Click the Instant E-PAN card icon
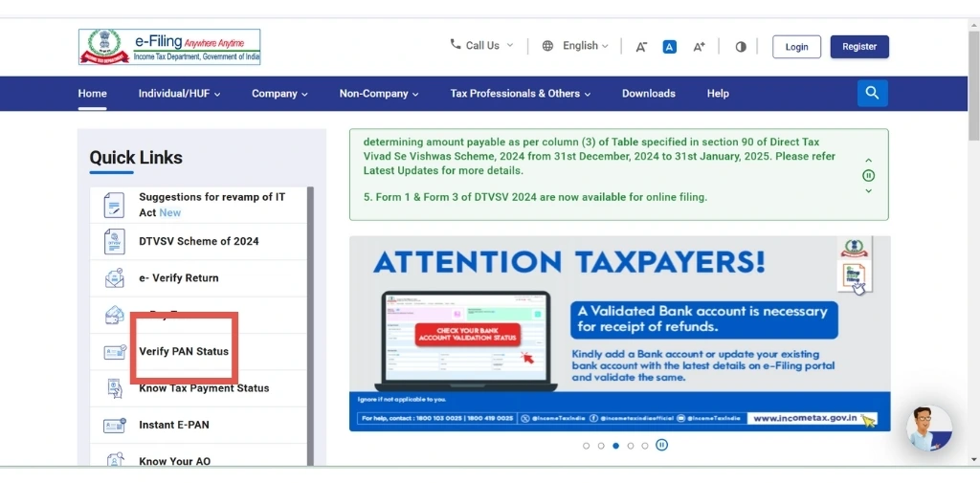The height and width of the screenshot is (483, 980). 115,425
